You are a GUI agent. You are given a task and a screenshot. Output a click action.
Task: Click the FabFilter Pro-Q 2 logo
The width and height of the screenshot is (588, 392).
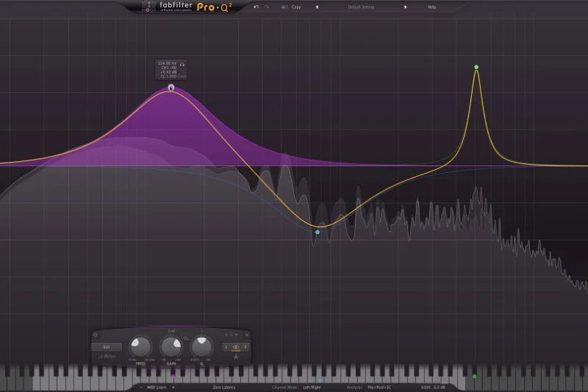[187, 7]
